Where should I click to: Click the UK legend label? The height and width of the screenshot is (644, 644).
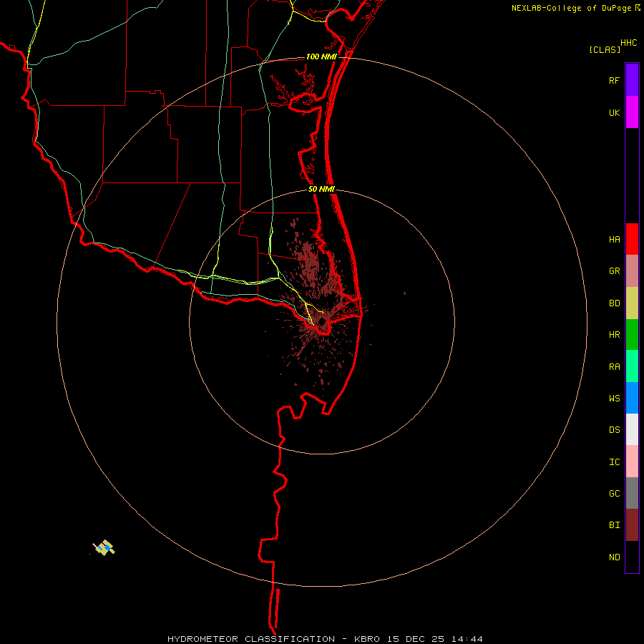614,113
